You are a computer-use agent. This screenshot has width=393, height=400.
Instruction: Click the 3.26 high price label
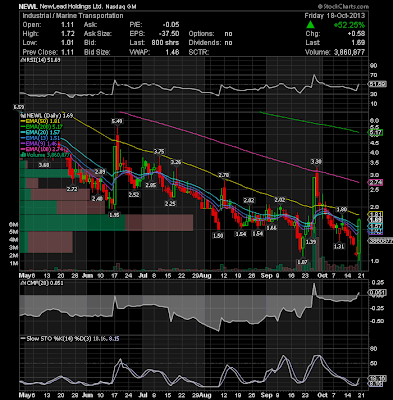(x=176, y=162)
